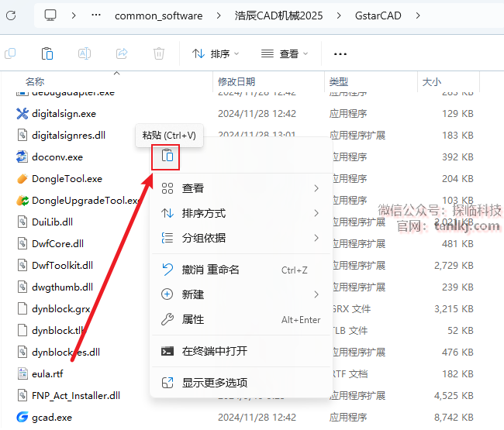504x430 pixels.
Task: Select the DongleTool.exe file icon
Action: coord(22,178)
